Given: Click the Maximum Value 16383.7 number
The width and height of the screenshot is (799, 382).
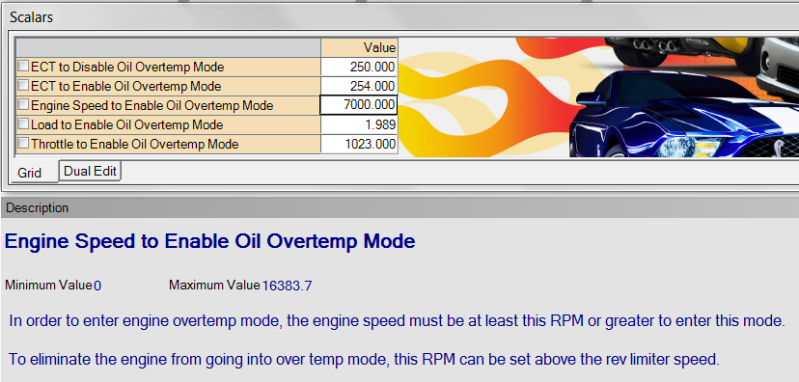Looking at the screenshot, I should 287,286.
